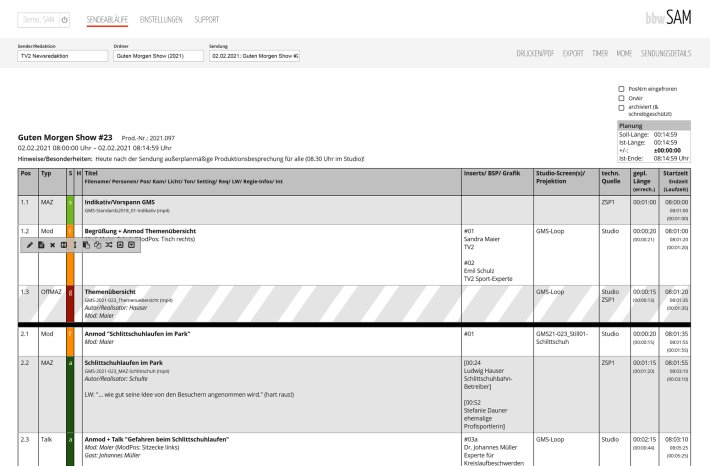Click the Planung panel header
Viewport: 710px width, 466px height.
[x=654, y=125]
